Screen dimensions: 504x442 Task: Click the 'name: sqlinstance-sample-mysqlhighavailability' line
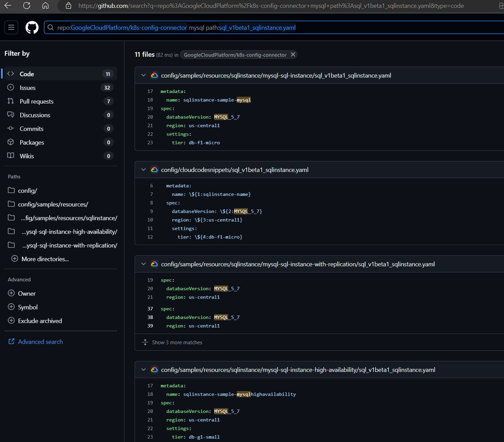[x=231, y=394]
